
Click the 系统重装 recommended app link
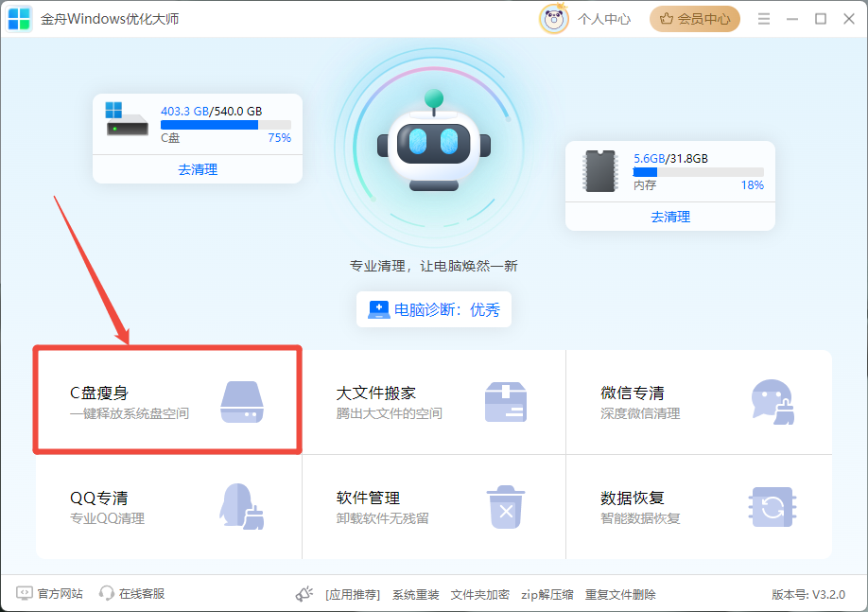(x=416, y=594)
